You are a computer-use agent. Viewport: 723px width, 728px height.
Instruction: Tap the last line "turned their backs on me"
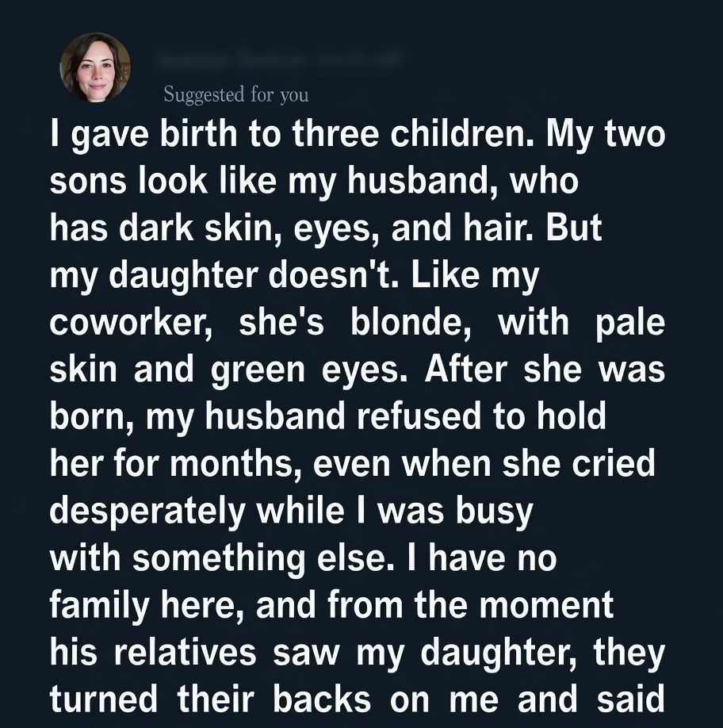point(358,699)
